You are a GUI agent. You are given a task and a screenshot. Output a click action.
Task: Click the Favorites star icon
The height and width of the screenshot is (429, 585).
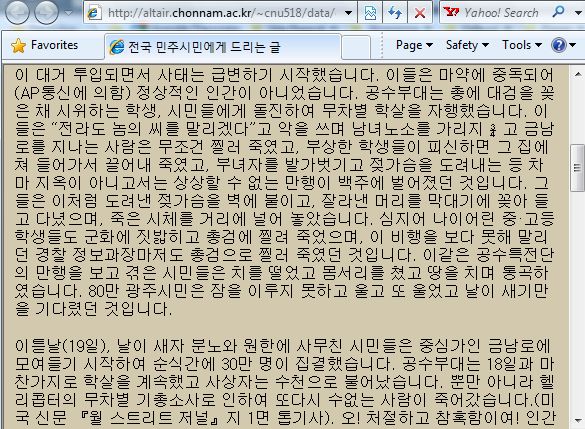[18, 46]
